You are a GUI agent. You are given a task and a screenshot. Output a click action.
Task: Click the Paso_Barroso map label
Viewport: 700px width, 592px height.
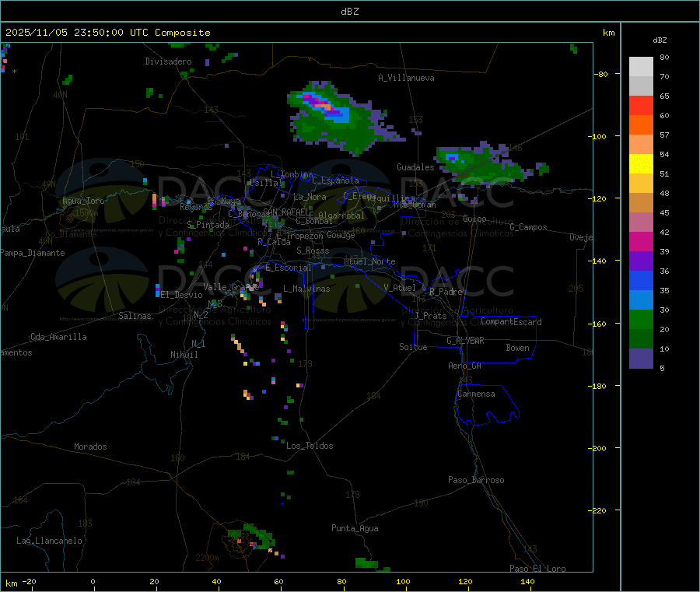click(x=476, y=480)
